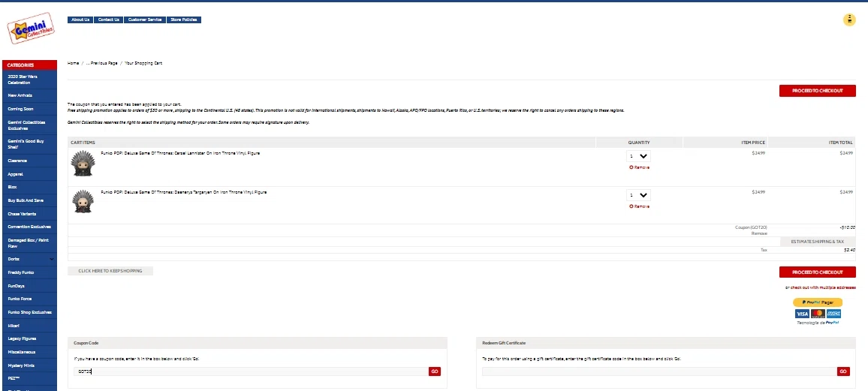The height and width of the screenshot is (391, 868).
Task: Open Gemini's Good Buy Shelf category
Action: (29, 144)
